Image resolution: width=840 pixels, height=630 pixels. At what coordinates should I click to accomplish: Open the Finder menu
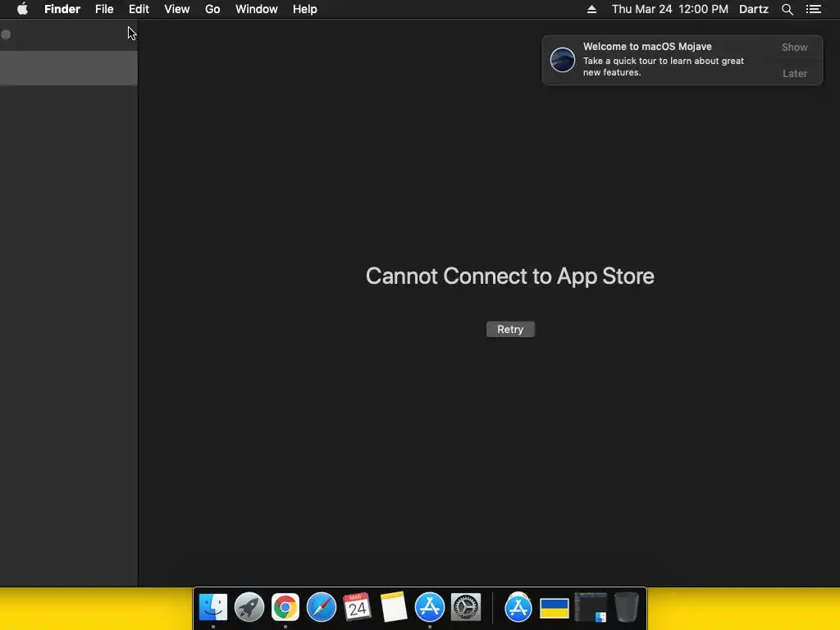tap(62, 9)
